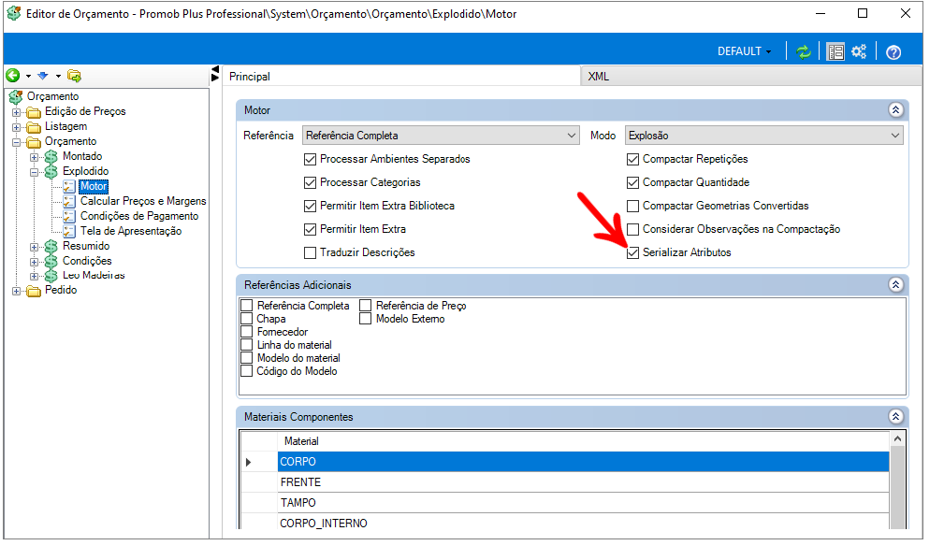Select the TAMPO material row
This screenshot has height=560, width=944.
tap(583, 503)
